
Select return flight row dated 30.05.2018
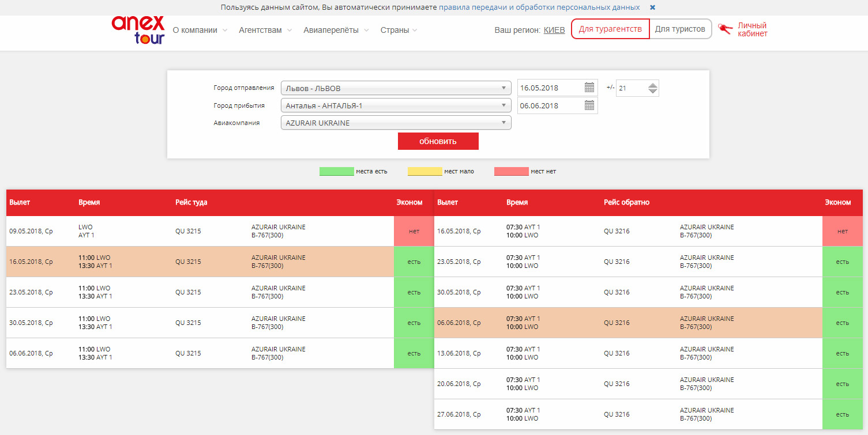click(x=648, y=292)
